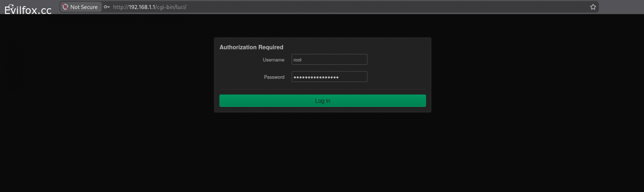Click the reload page icon

11,7
